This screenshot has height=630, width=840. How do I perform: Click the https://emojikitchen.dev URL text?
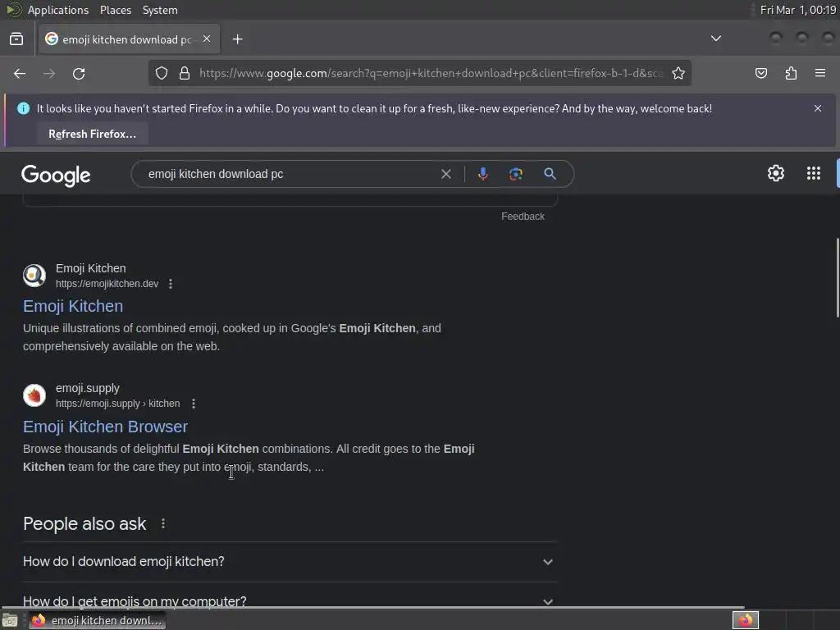[x=107, y=284]
